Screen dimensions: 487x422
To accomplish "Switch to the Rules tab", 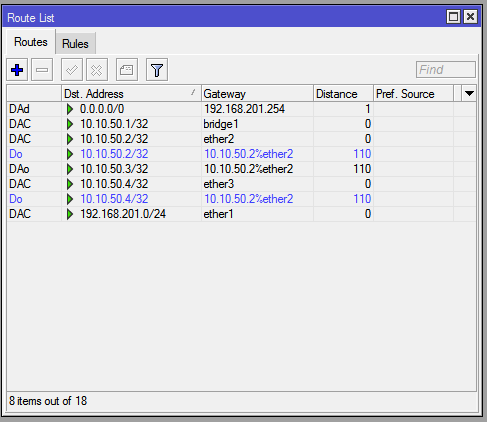I will [75, 44].
